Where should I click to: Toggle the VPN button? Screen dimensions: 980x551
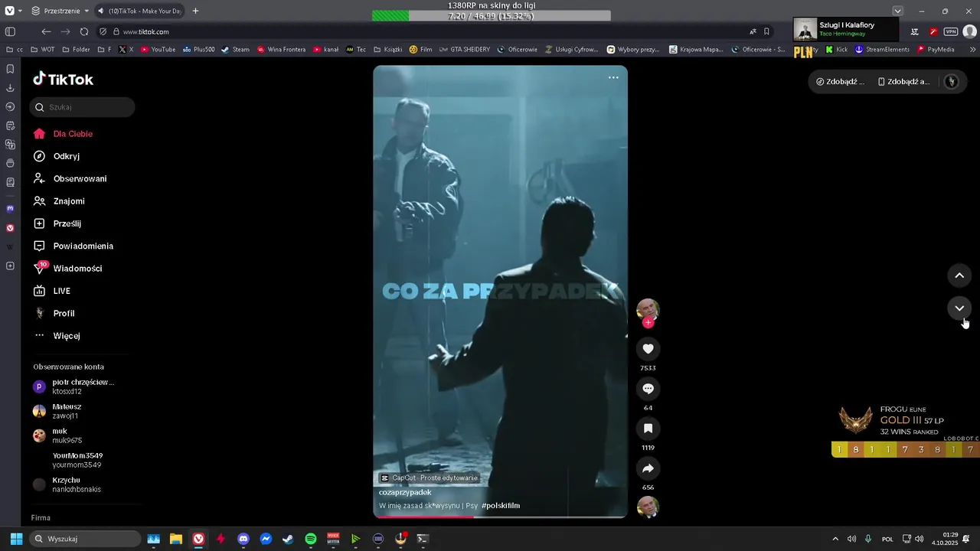pyautogui.click(x=950, y=31)
